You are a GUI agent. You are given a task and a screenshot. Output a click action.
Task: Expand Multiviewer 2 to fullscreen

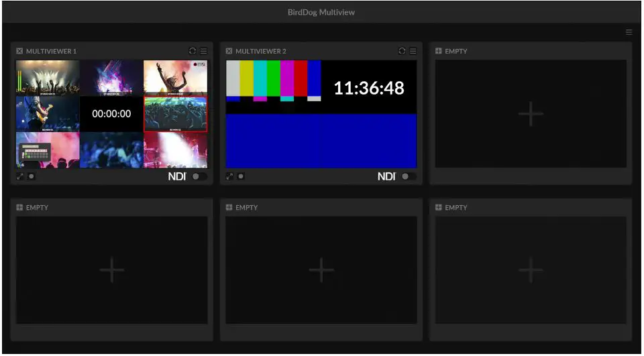(x=229, y=176)
